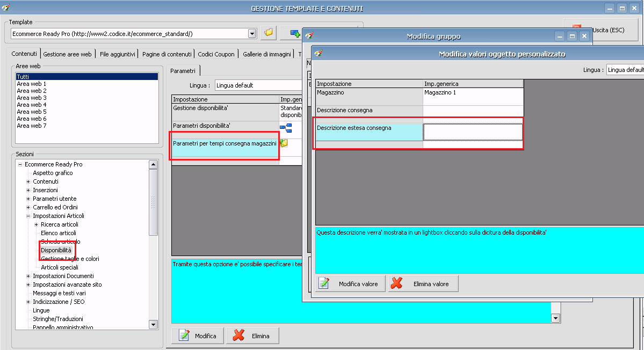
Task: Expand the Impostazioni Documenti node
Action: coord(28,276)
